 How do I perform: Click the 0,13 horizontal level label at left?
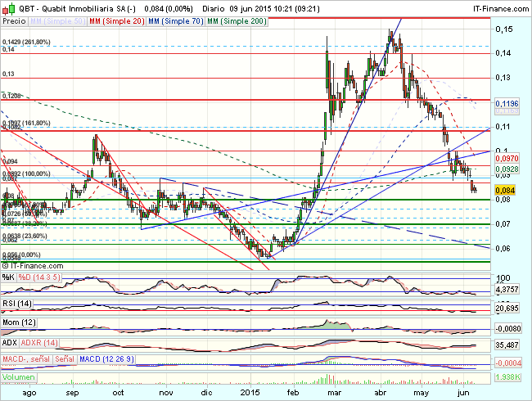(8, 74)
